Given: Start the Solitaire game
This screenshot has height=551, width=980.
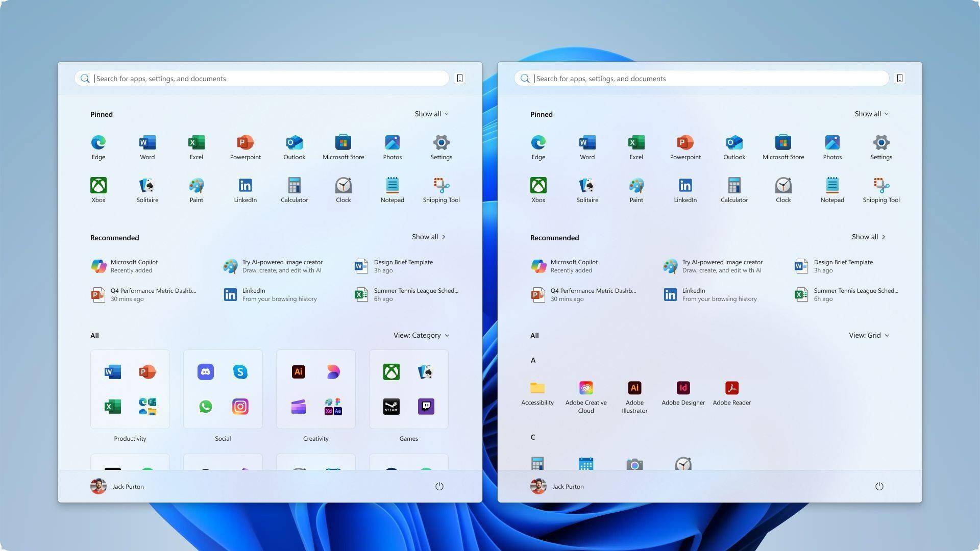Looking at the screenshot, I should 147,189.
